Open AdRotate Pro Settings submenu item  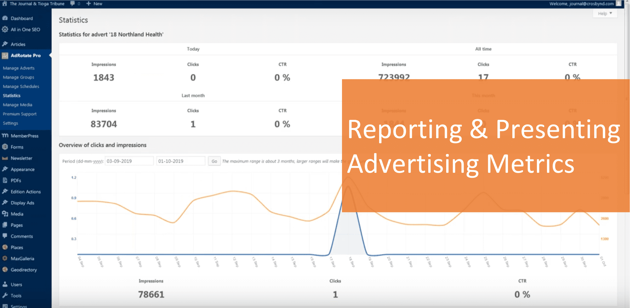click(x=10, y=123)
